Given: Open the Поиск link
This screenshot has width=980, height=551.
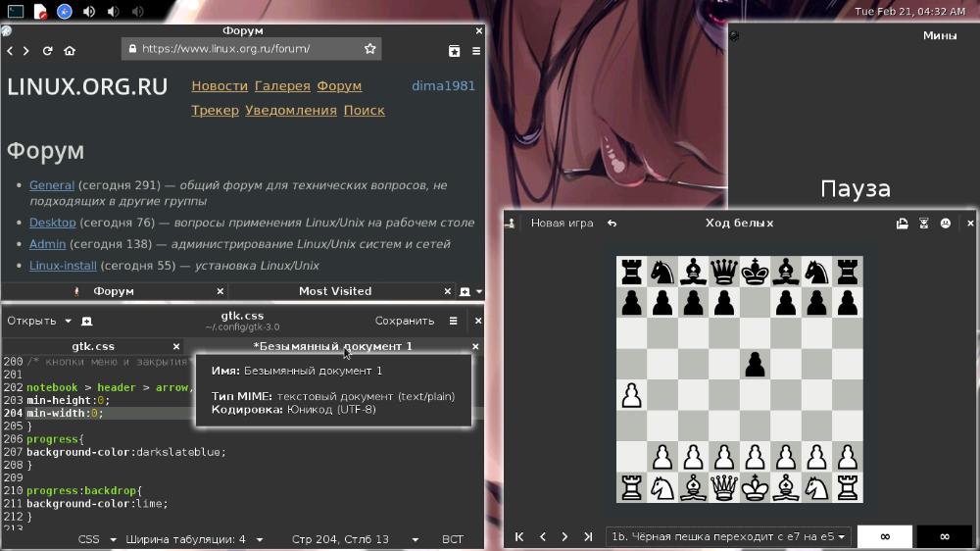Looking at the screenshot, I should click(365, 110).
